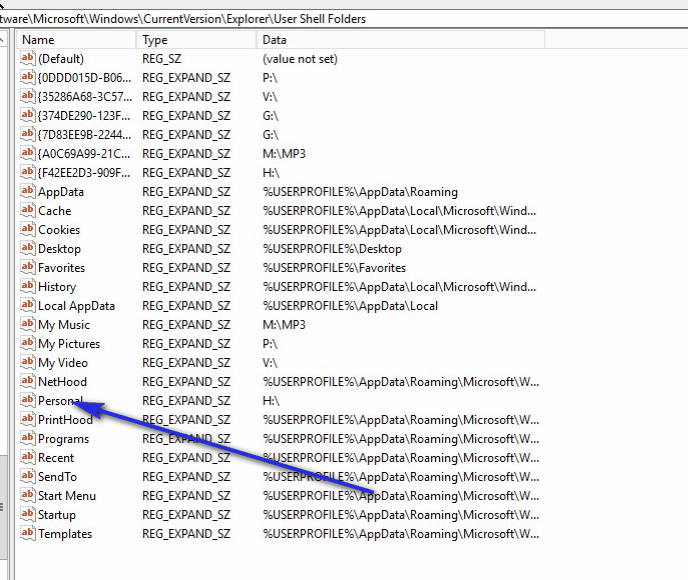Screen dimensions: 688x580
Task: Sort values by the Name column header
Action: (76, 40)
